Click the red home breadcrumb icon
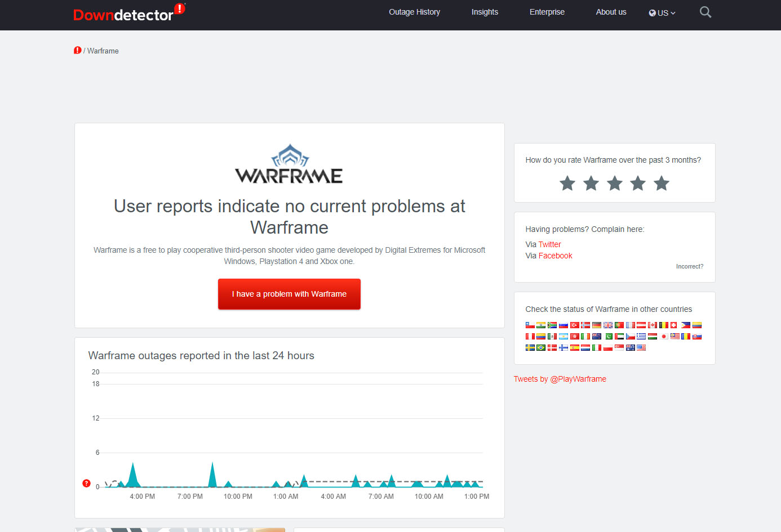The height and width of the screenshot is (532, 781). point(78,51)
